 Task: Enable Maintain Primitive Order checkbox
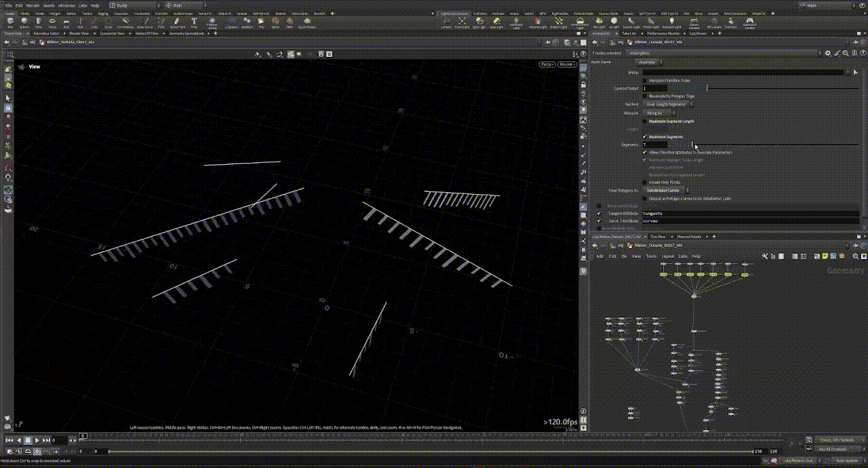click(x=645, y=81)
